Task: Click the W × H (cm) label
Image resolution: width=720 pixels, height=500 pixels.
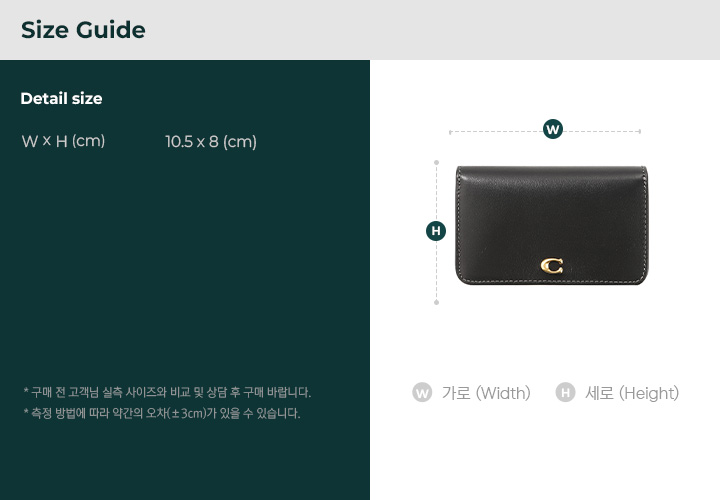Action: pos(63,141)
